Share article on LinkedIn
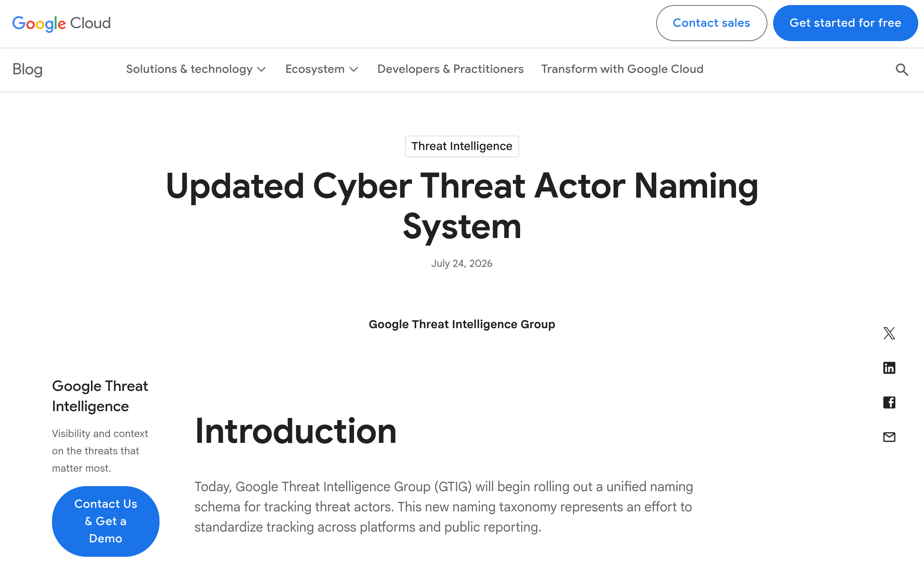The height and width of the screenshot is (577, 924). tap(889, 368)
